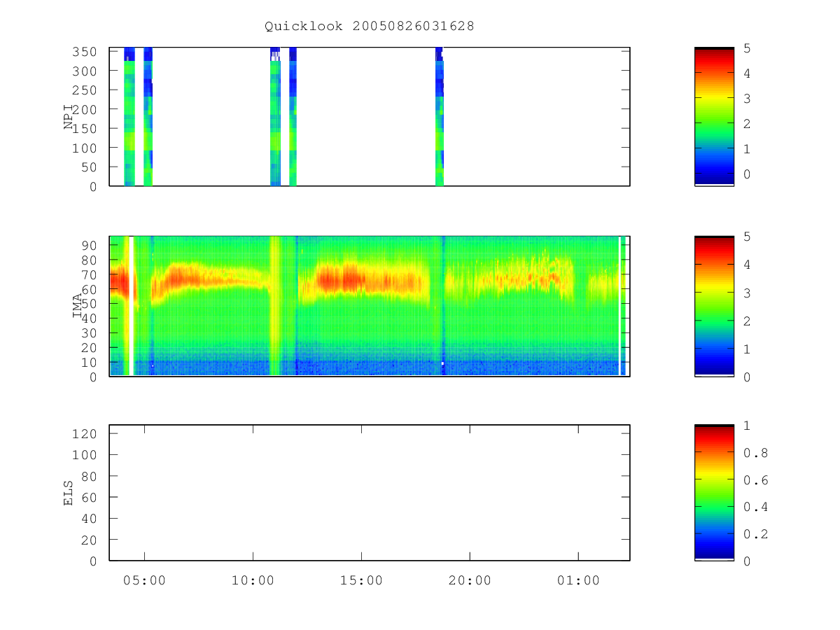Click the 0.4 label on ELS color bar

click(755, 507)
